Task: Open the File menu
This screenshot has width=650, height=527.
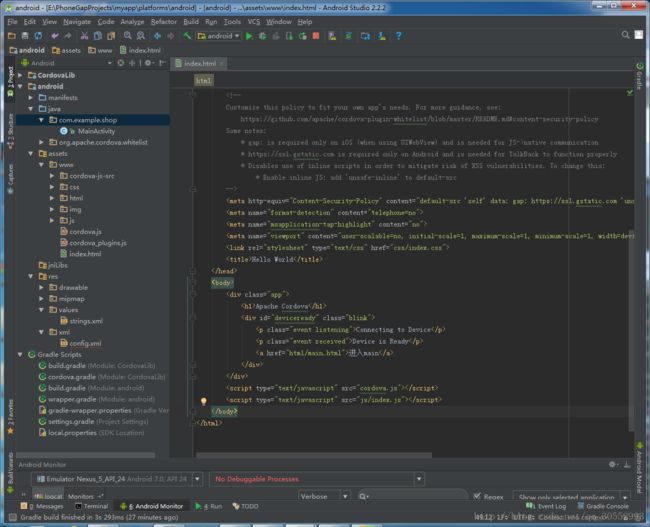Action: click(x=12, y=22)
